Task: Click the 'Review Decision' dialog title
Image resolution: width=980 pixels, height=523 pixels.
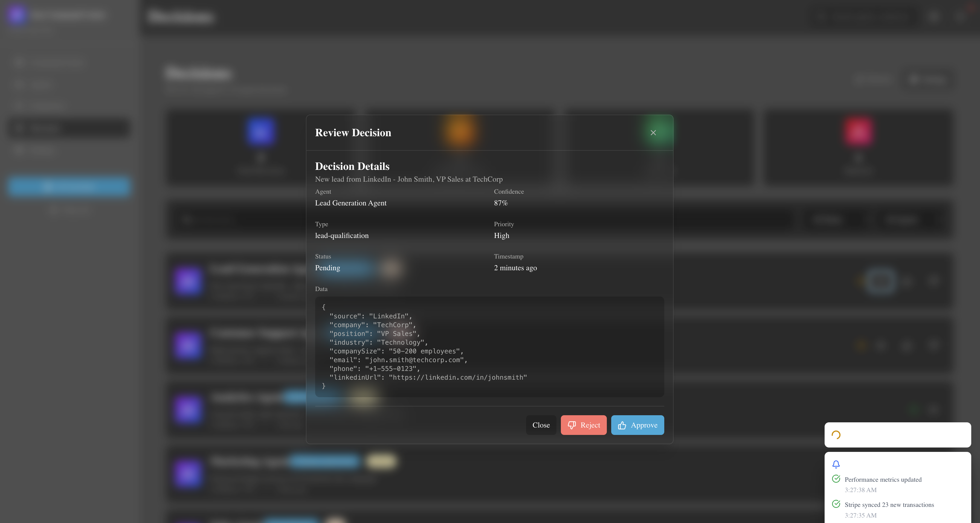Action: pos(353,133)
